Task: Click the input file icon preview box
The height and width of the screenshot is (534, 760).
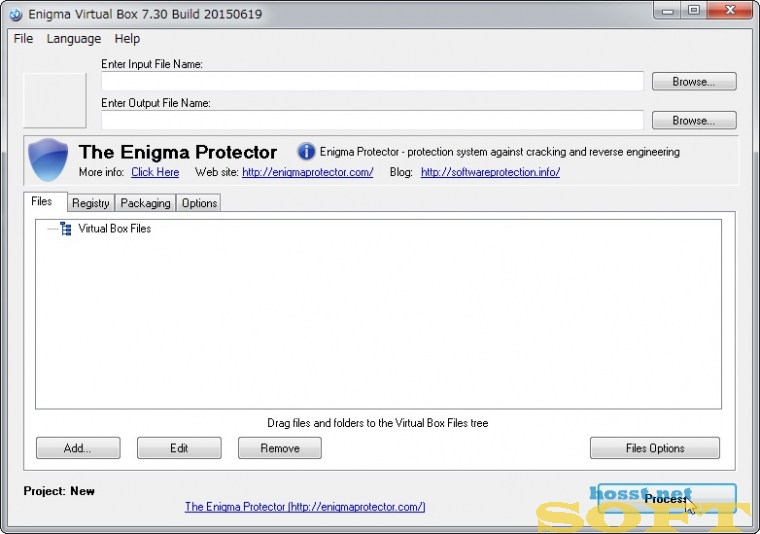Action: (x=55, y=100)
